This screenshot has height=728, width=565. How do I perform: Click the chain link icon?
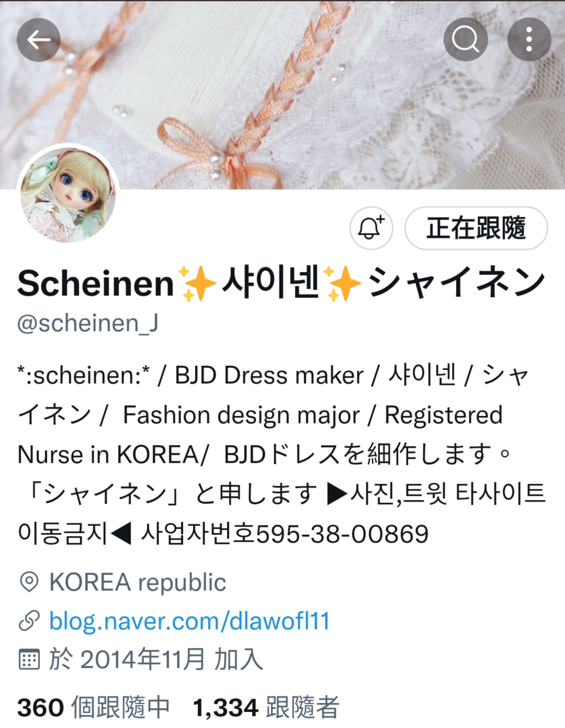coord(29,621)
